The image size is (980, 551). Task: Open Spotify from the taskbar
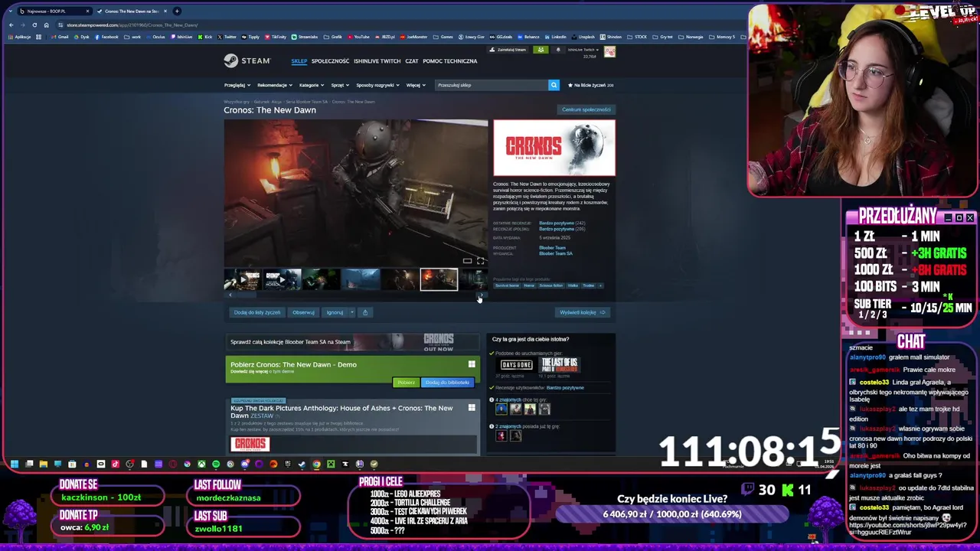216,464
